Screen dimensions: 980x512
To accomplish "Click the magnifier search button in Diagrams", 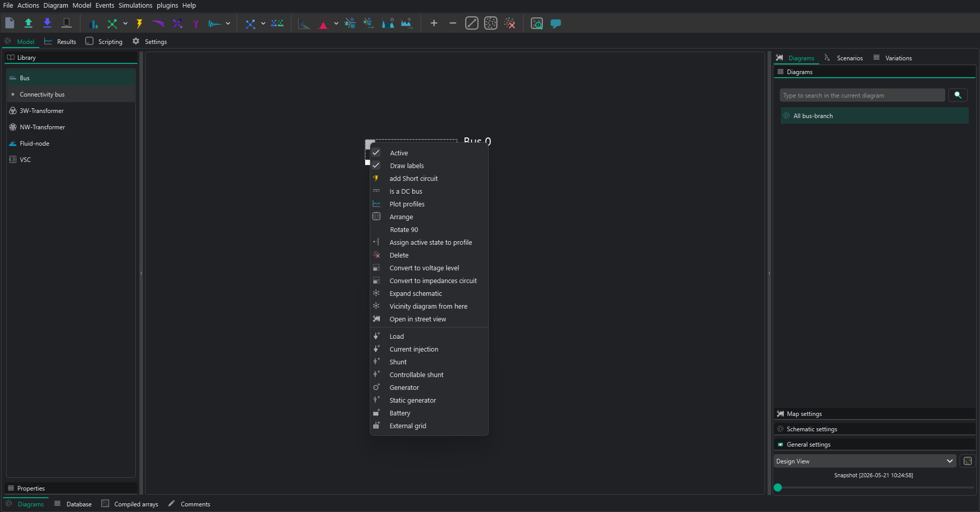I will coord(958,95).
